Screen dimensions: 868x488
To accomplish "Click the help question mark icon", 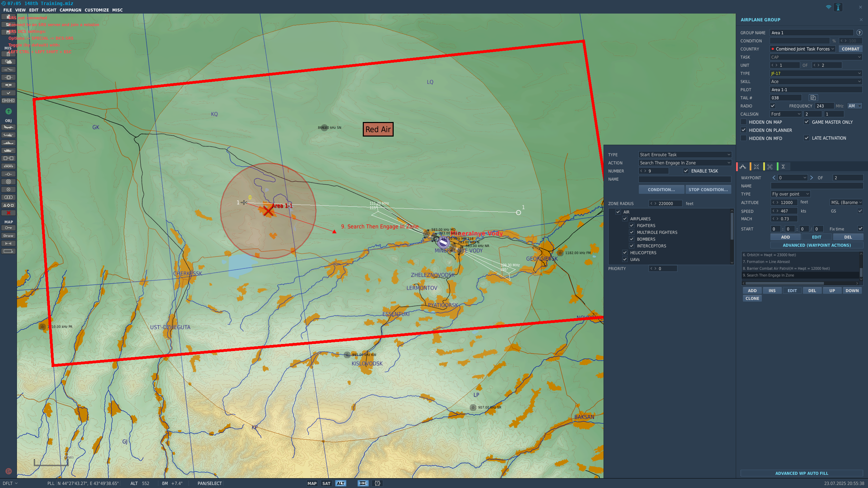I will point(859,33).
